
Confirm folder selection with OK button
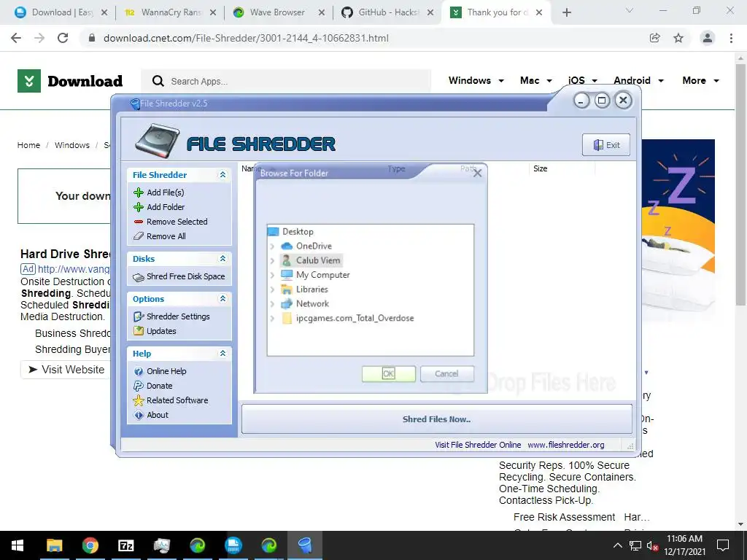click(389, 374)
